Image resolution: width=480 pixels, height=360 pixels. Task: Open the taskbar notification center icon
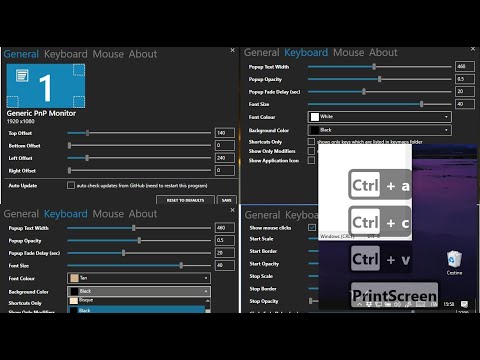[464, 304]
